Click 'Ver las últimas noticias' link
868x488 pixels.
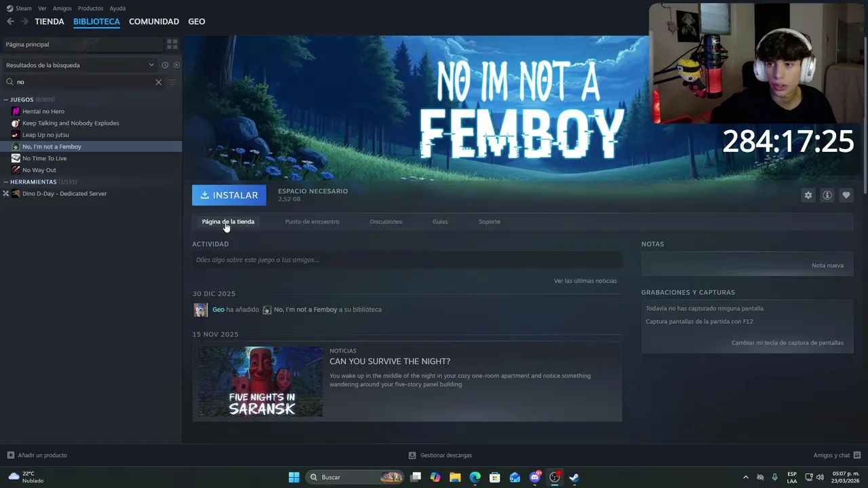point(585,281)
